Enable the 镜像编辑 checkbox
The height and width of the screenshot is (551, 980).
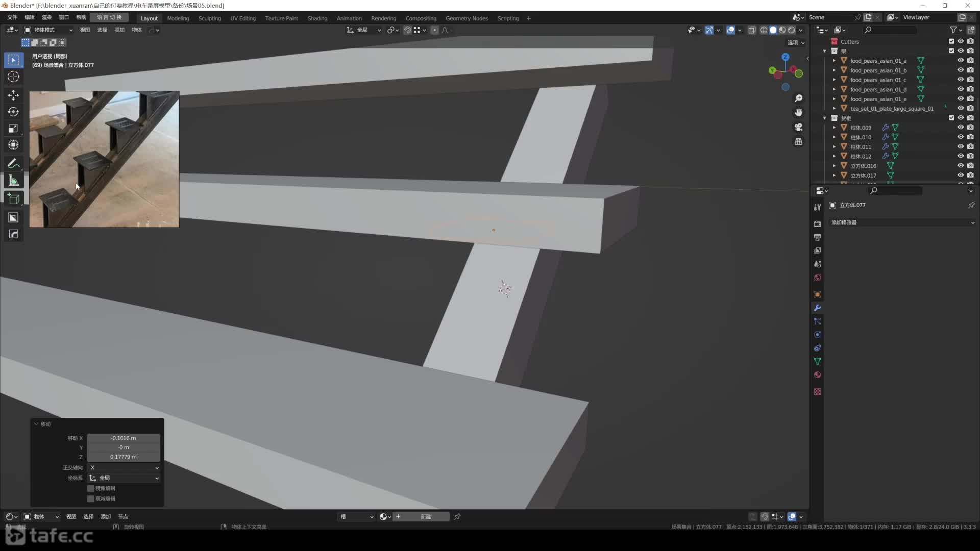(x=90, y=488)
